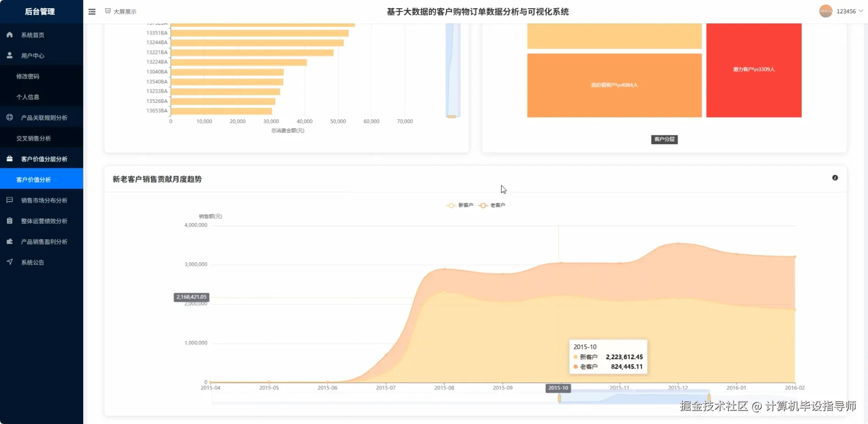Click the user avatar picture
868x424 pixels.
(825, 11)
